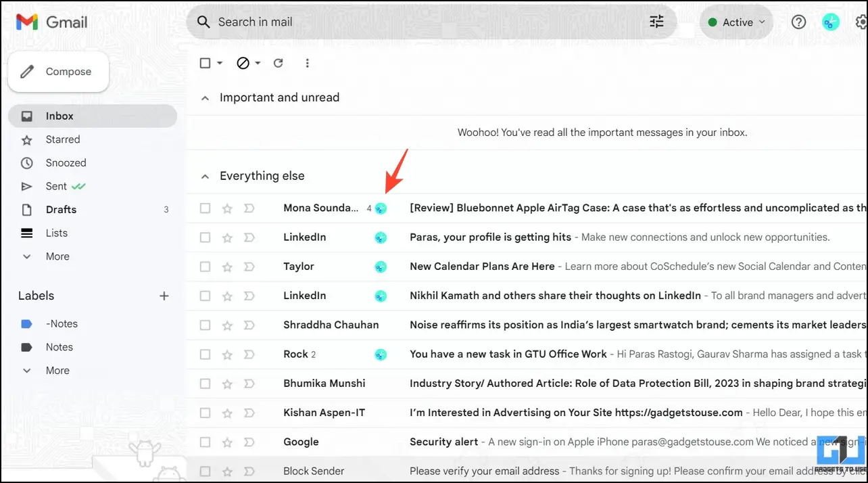Mark Taylor email as important

pyautogui.click(x=249, y=267)
